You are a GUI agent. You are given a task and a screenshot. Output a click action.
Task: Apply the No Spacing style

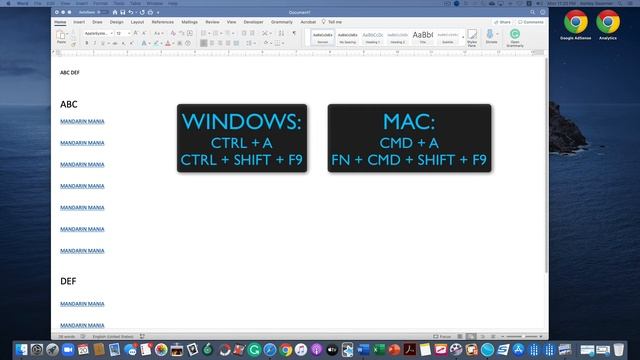click(x=348, y=38)
